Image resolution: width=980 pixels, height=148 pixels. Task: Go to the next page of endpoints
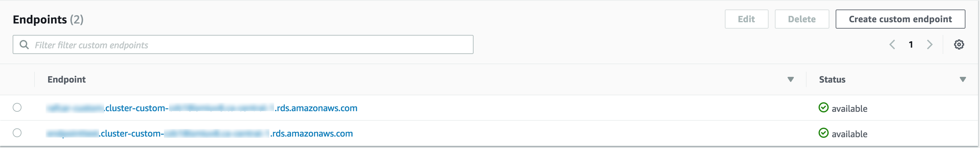click(929, 45)
